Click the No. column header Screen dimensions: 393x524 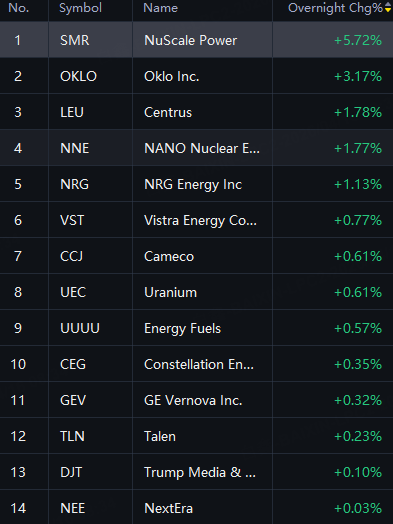point(19,8)
